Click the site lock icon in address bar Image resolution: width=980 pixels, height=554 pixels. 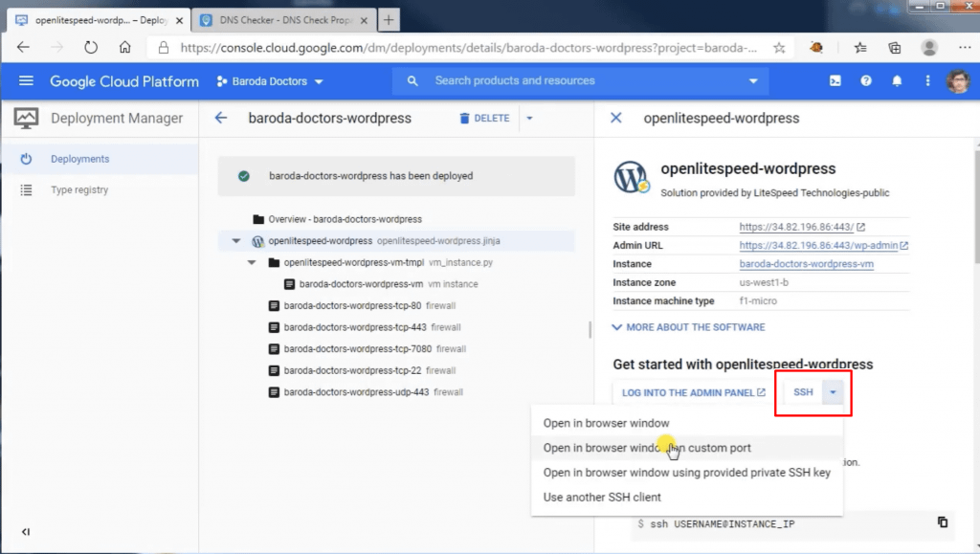[x=163, y=48]
